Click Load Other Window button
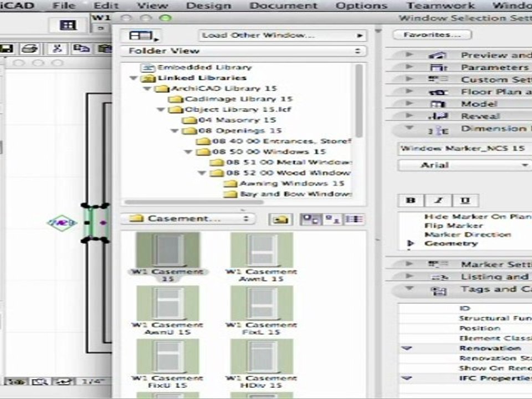 click(x=282, y=35)
